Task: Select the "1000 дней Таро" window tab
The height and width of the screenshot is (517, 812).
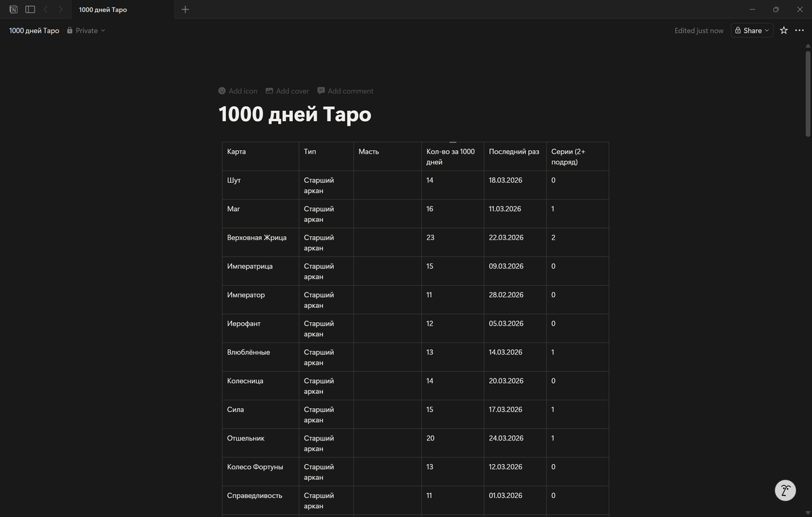Action: [103, 9]
